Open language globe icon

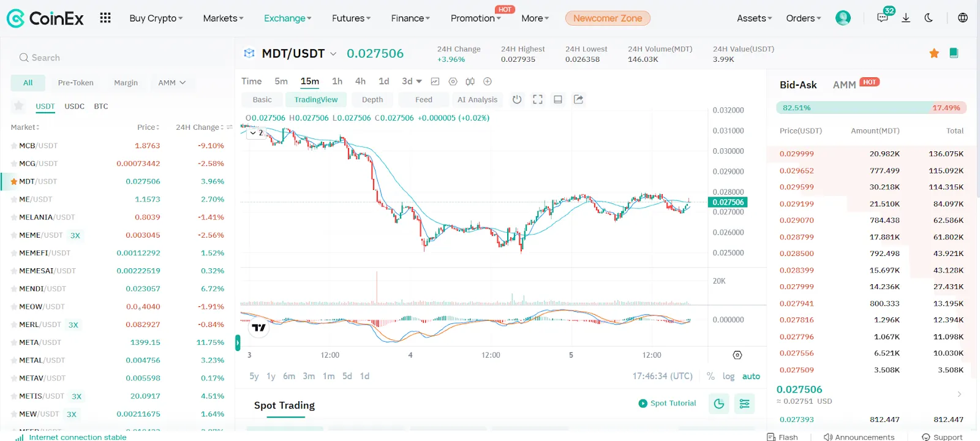(x=963, y=18)
